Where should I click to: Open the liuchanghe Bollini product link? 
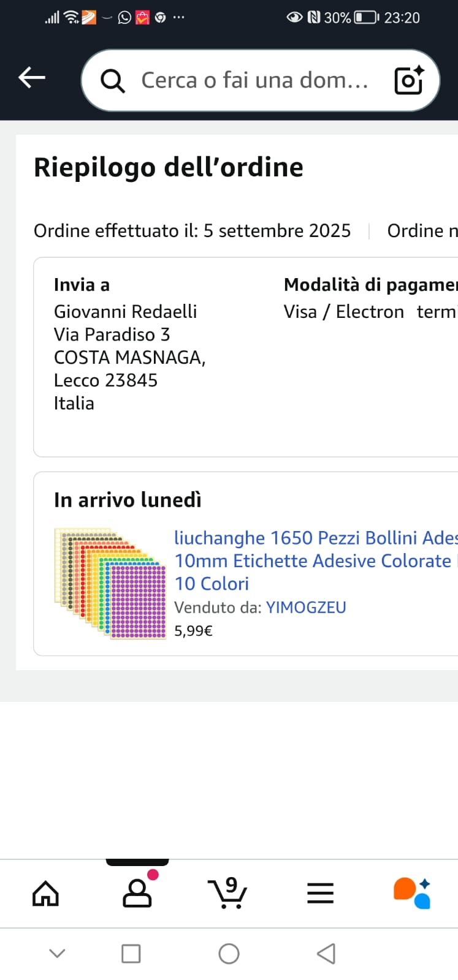[x=314, y=560]
